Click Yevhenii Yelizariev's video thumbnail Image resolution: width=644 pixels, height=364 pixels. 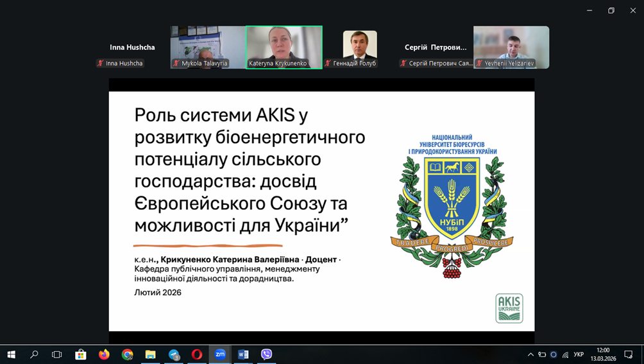[x=511, y=47]
